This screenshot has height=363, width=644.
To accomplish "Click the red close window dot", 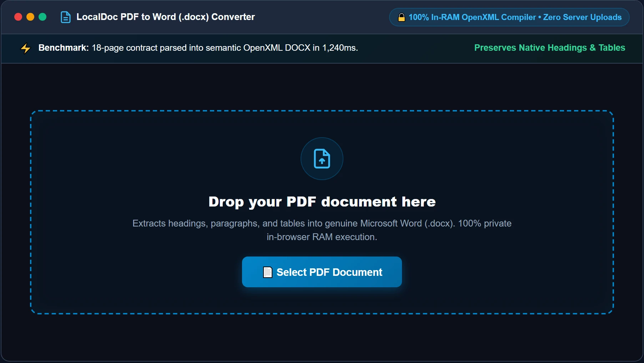I will pyautogui.click(x=18, y=17).
